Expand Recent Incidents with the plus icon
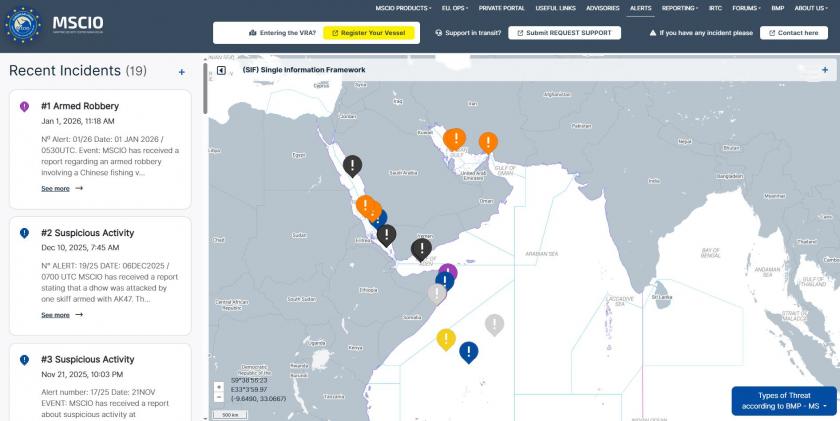 click(182, 72)
